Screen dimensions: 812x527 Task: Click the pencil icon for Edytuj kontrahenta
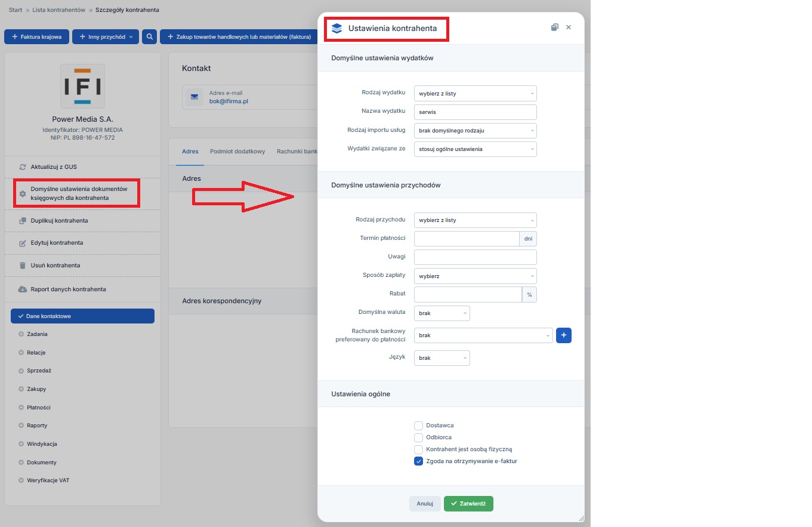pyautogui.click(x=23, y=244)
